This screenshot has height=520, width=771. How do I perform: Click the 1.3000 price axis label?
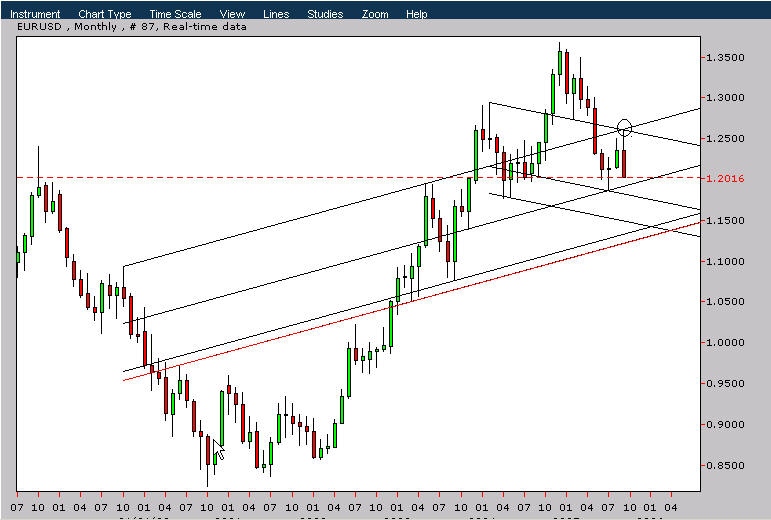[x=725, y=98]
